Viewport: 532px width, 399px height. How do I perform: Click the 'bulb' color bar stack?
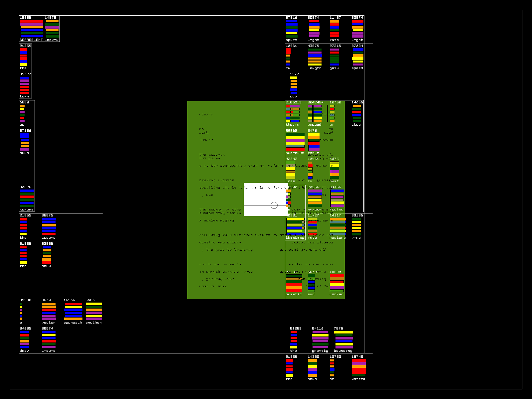pyautogui.click(x=25, y=142)
